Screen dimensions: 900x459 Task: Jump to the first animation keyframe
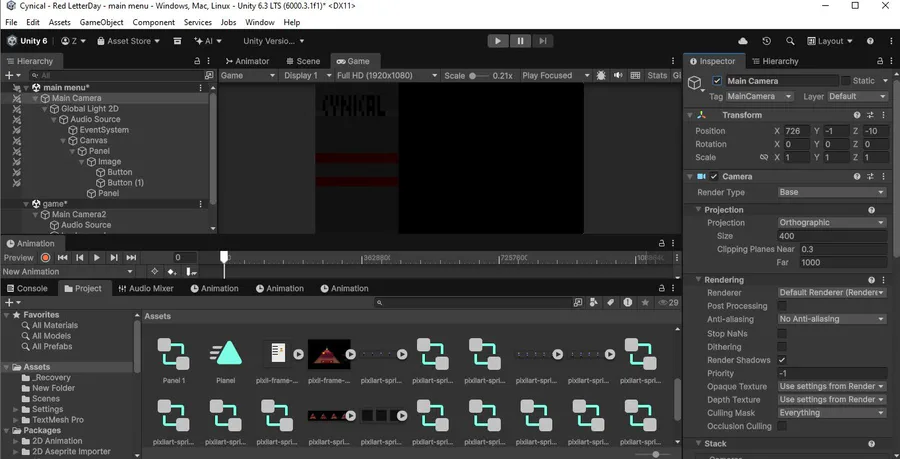click(63, 258)
